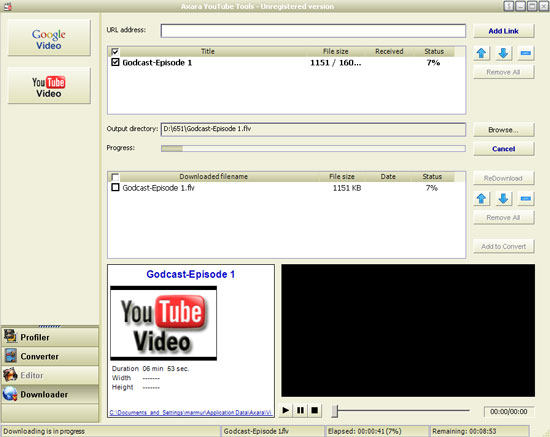
Task: Toggle the select-all checkbox in the Downloaded filename header
Action: pos(115,177)
